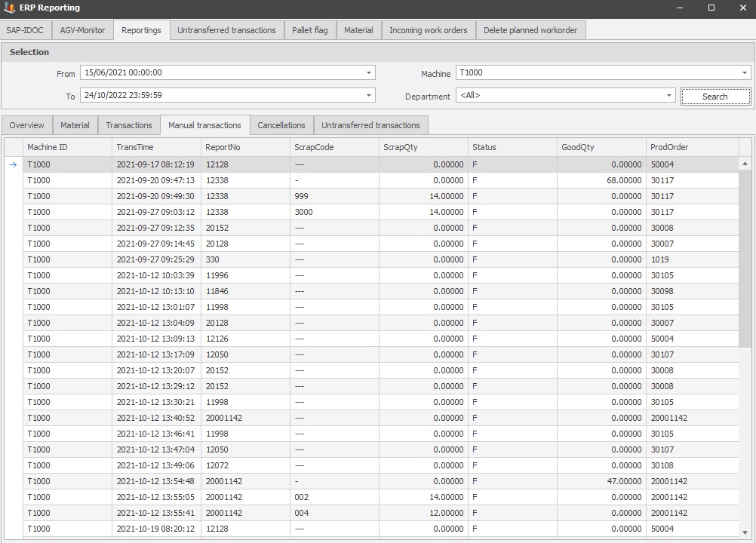Click the scrollbar up arrow in grid
756x543 pixels.
[x=745, y=164]
